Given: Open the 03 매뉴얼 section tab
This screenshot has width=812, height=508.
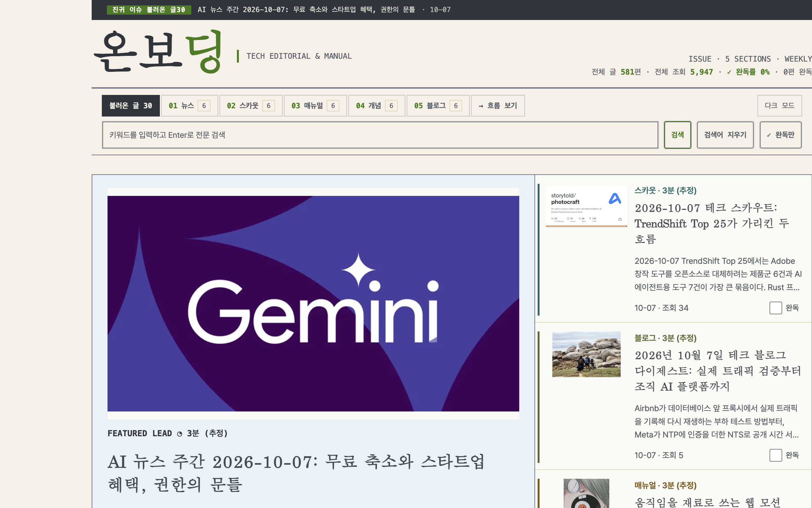Looking at the screenshot, I should pyautogui.click(x=315, y=105).
